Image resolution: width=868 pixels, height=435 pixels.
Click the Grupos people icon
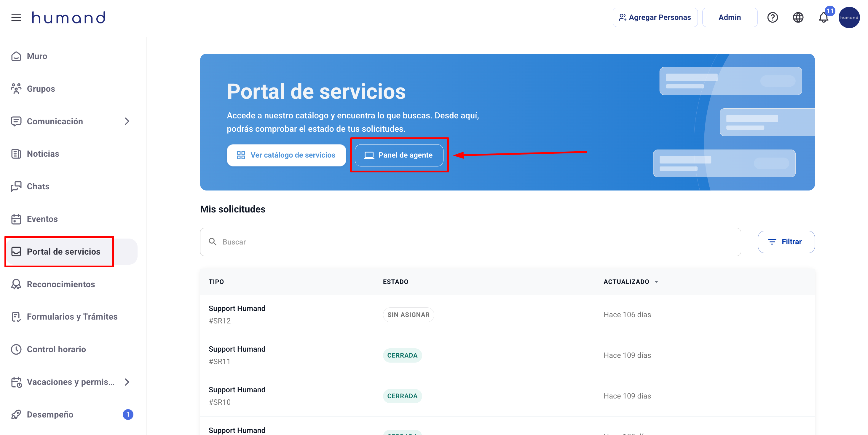pyautogui.click(x=16, y=89)
